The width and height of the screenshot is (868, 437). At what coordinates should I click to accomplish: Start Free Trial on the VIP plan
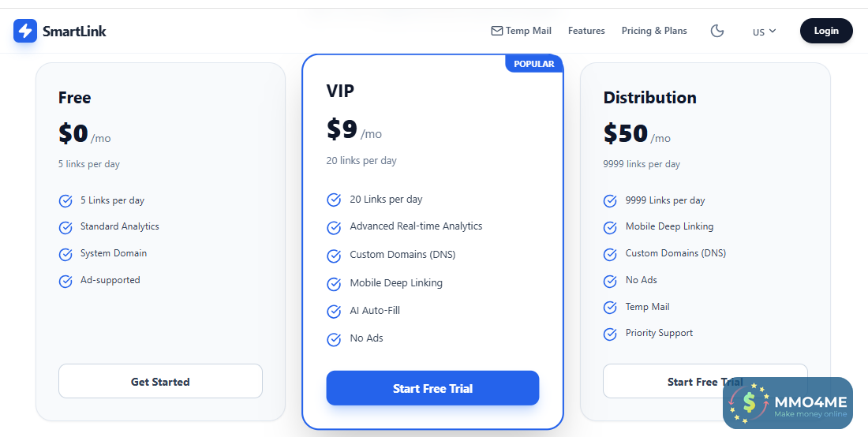[432, 388]
